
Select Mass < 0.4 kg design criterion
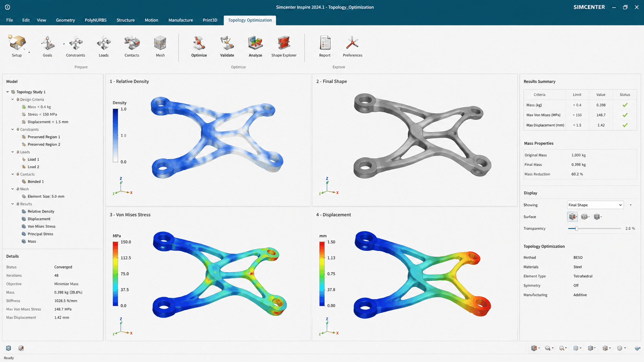39,107
